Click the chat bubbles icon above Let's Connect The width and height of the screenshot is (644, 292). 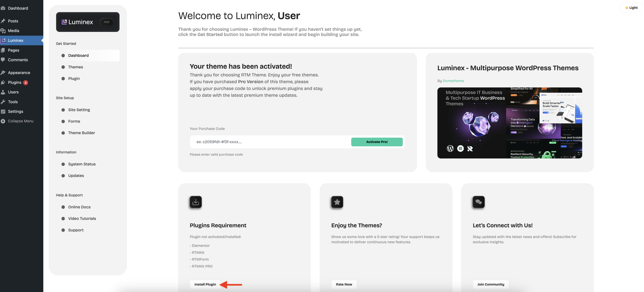pyautogui.click(x=478, y=202)
